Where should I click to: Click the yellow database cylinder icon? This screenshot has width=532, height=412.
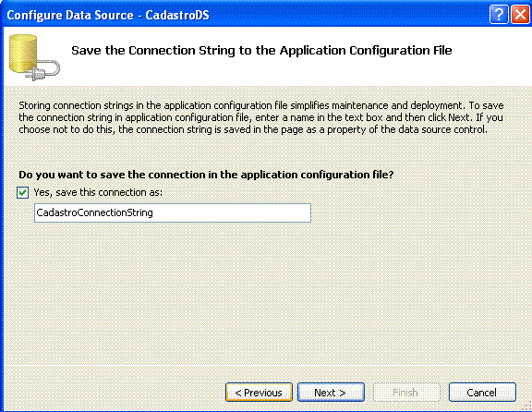[x=23, y=54]
